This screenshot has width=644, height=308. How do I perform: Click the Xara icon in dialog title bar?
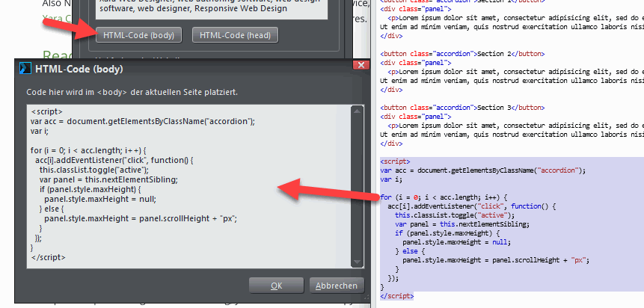25,69
